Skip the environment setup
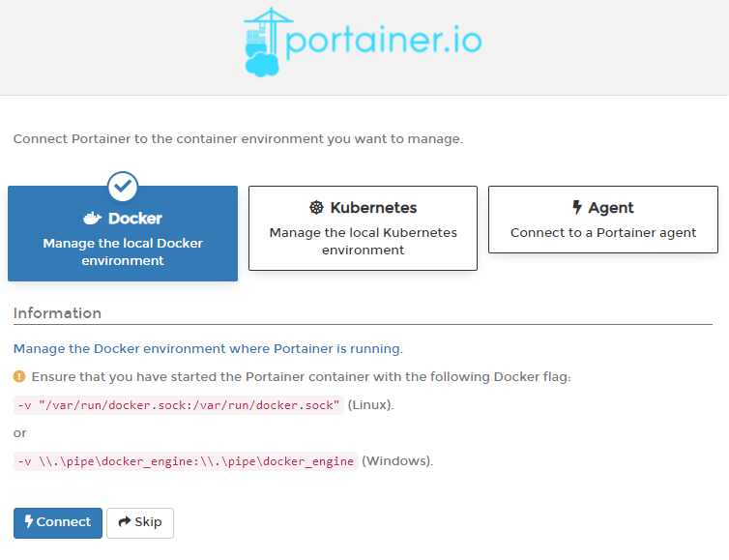 coord(140,523)
